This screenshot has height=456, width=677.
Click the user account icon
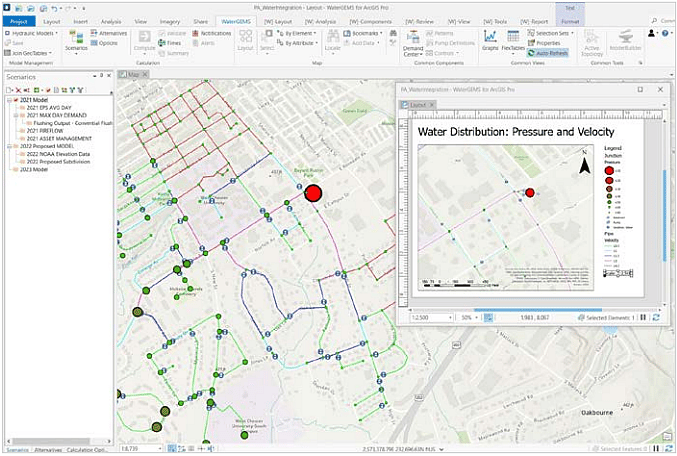coord(652,33)
